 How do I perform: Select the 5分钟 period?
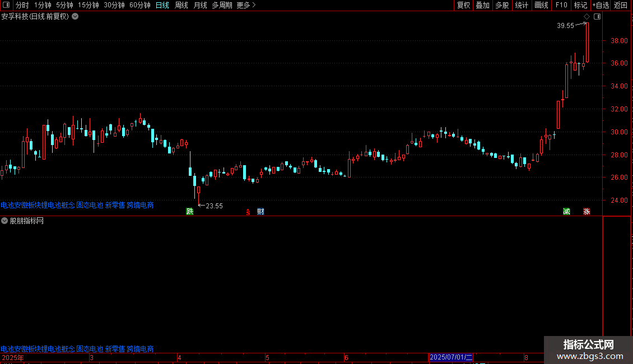64,5
